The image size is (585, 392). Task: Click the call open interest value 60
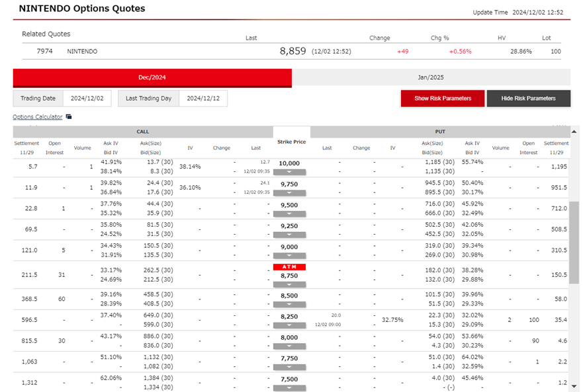62,299
